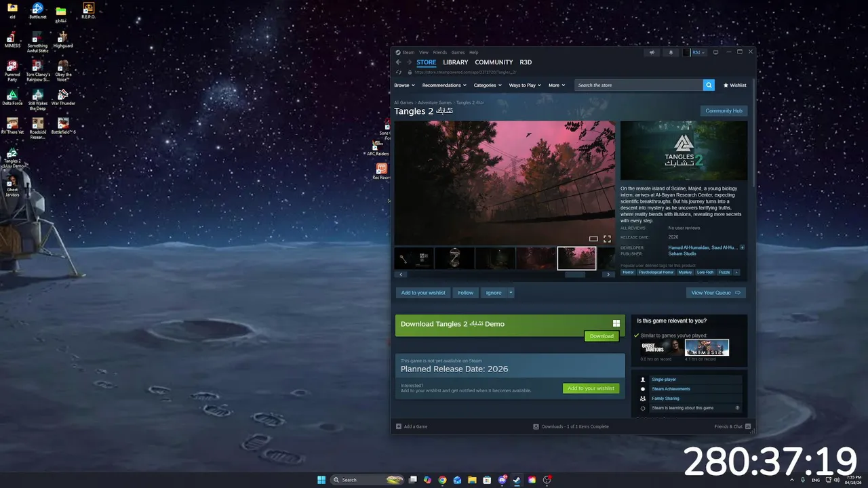Viewport: 868px width, 488px height.
Task: Open Discord from the taskbar
Action: click(502, 480)
